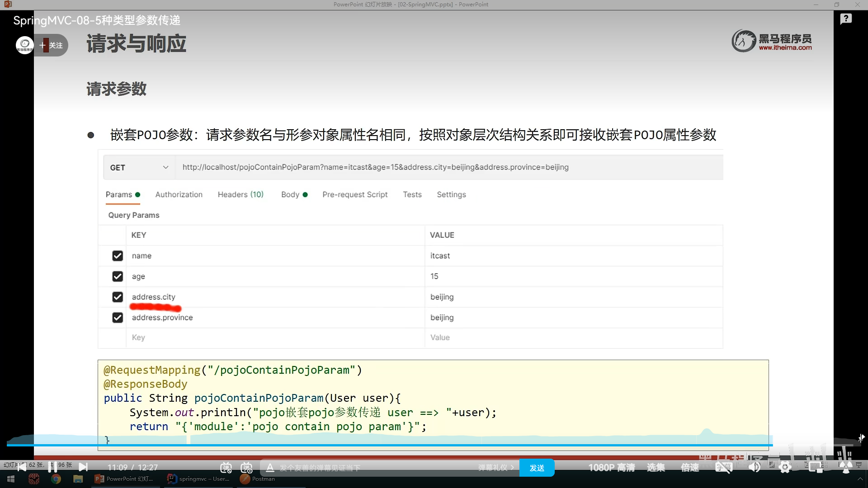The image size is (868, 488).
Task: Open Chrome from the taskbar
Action: tap(56, 479)
